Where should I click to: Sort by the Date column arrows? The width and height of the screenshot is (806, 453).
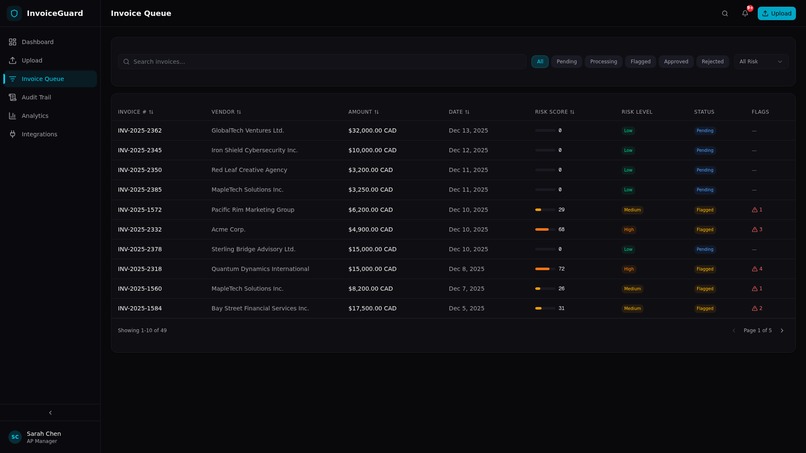[467, 112]
